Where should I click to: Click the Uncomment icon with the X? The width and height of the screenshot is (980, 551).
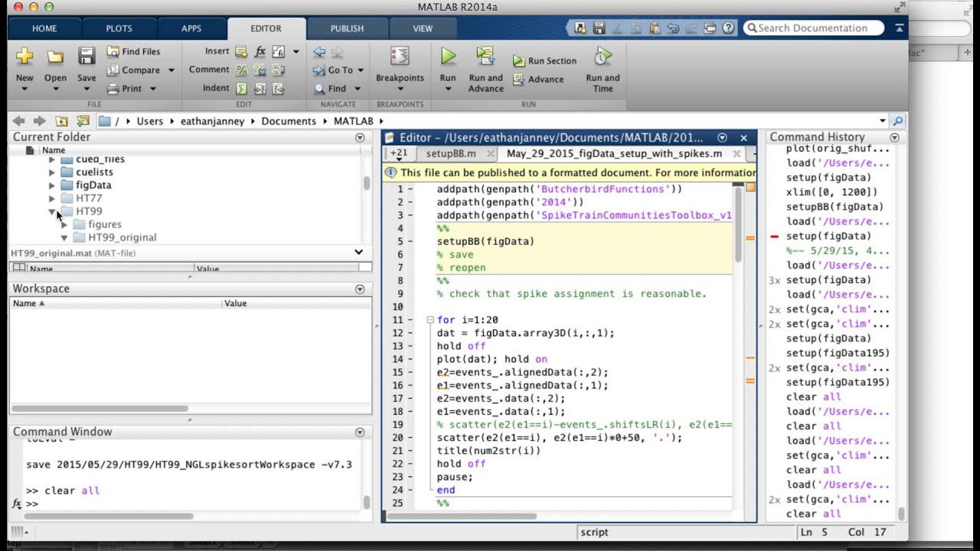point(260,70)
